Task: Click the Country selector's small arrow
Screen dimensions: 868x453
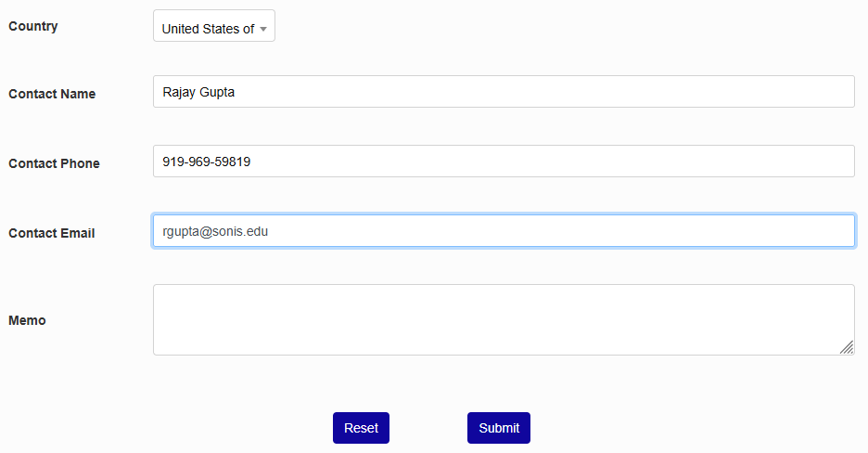Action: point(263,29)
